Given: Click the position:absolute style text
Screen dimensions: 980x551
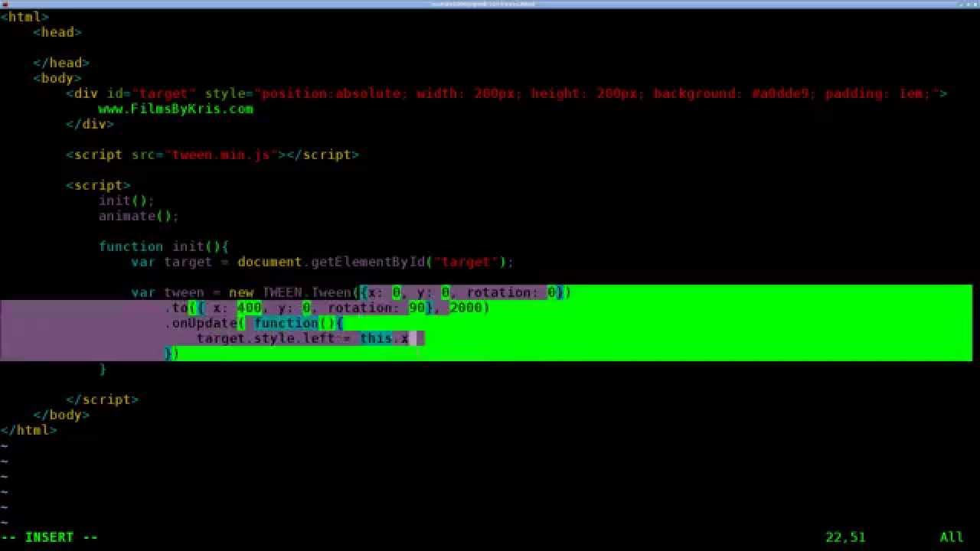Looking at the screenshot, I should (331, 93).
